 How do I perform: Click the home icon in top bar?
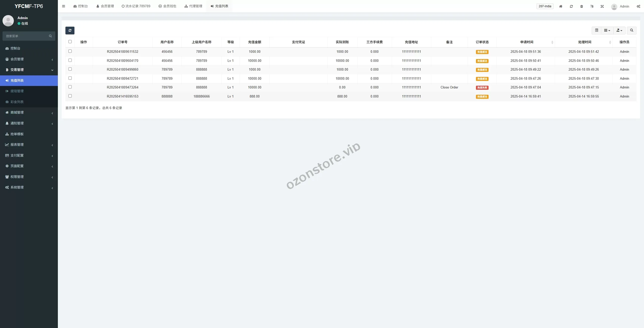point(560,6)
